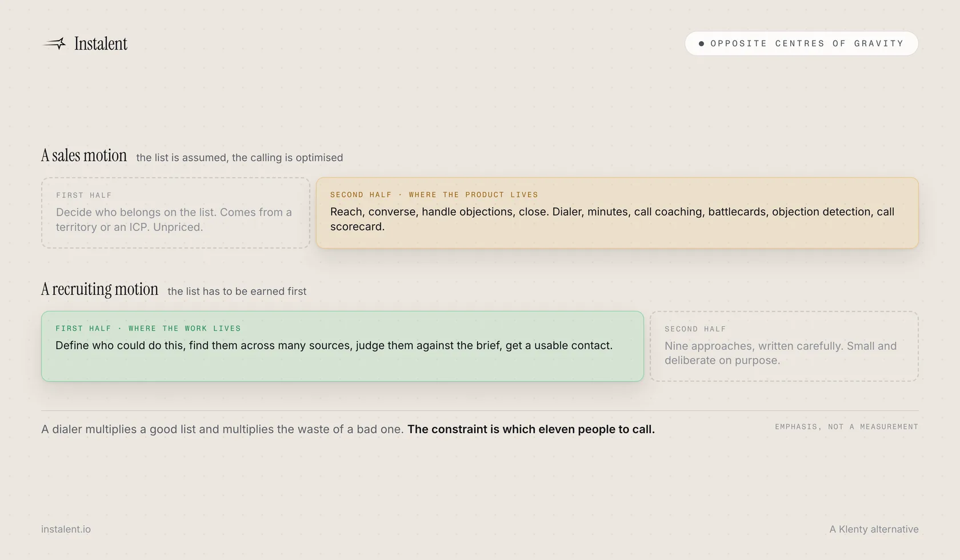Viewport: 960px width, 560px height.
Task: Click 'Nine approaches, written carefully' text
Action: (781, 353)
